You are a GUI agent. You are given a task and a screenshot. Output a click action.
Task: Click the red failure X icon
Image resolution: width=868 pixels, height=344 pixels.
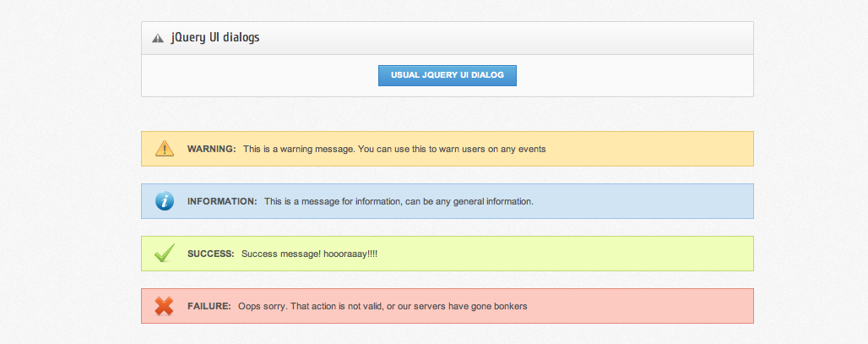click(165, 306)
